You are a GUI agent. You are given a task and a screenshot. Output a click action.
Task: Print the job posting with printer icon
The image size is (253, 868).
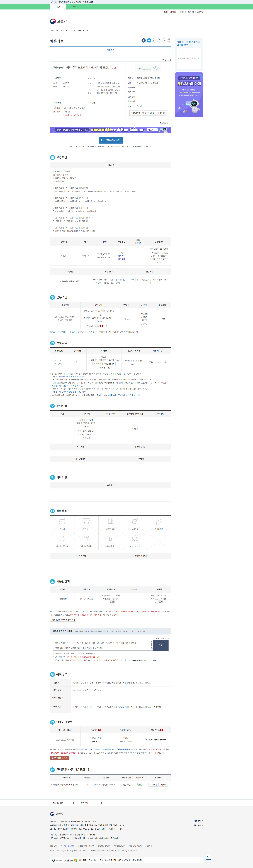pyautogui.click(x=169, y=40)
